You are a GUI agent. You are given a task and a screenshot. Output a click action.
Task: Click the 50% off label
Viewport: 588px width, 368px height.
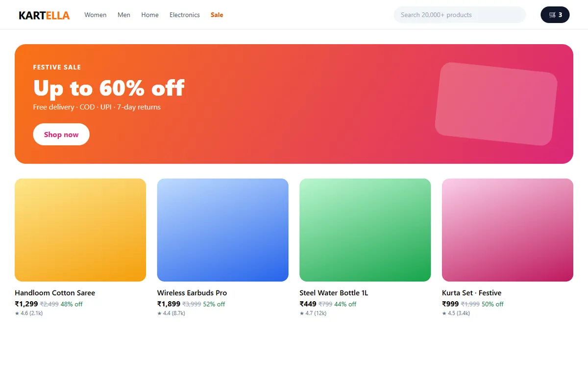[x=492, y=304]
